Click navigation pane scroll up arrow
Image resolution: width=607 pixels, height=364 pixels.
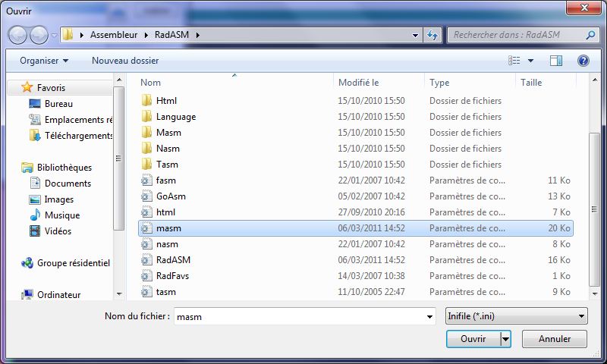click(x=119, y=80)
